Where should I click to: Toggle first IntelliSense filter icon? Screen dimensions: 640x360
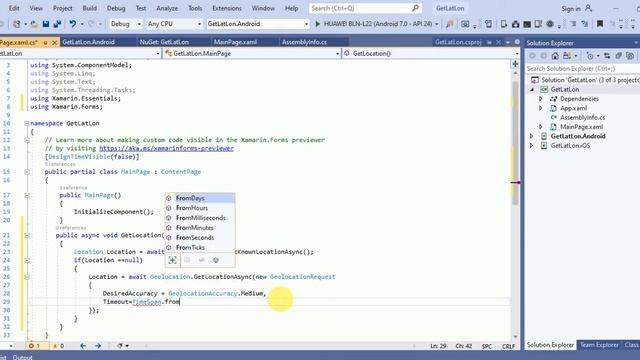pyautogui.click(x=172, y=260)
